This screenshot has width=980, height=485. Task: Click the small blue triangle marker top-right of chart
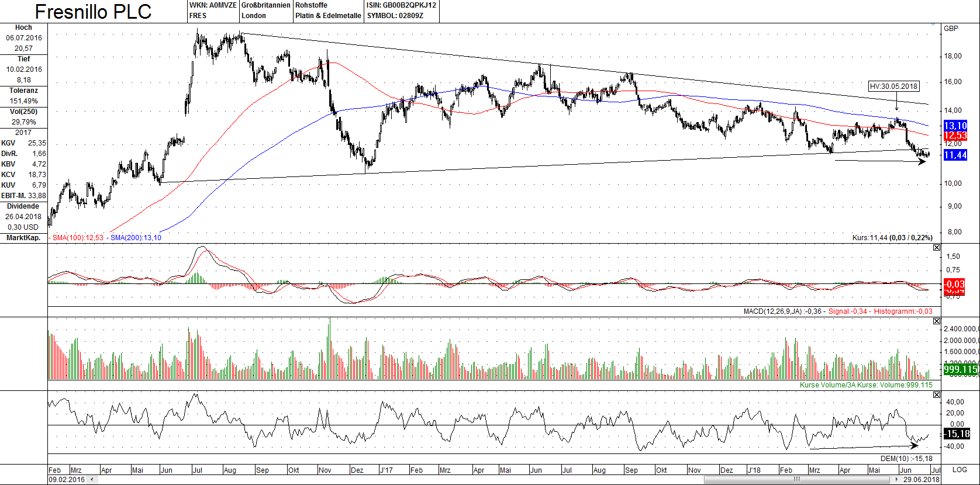[x=933, y=26]
